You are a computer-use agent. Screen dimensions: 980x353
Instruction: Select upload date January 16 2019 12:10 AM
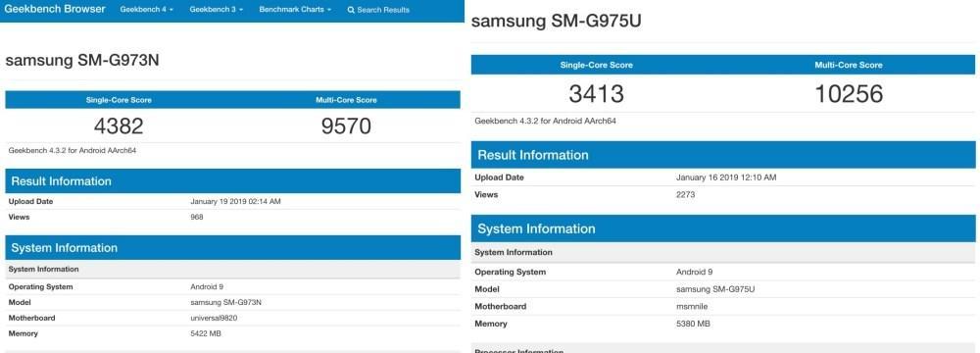pyautogui.click(x=726, y=177)
